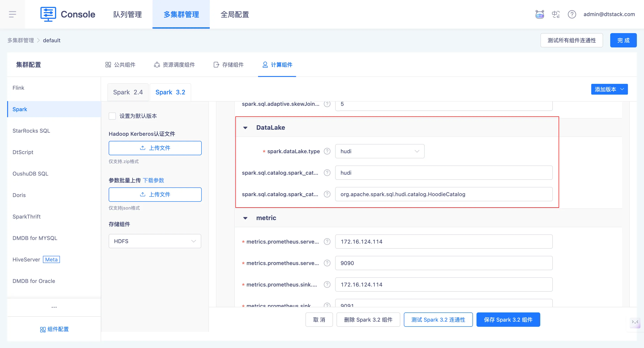Switch to the 存储组件 tab
Screen dimensions: 644x348
tap(229, 65)
